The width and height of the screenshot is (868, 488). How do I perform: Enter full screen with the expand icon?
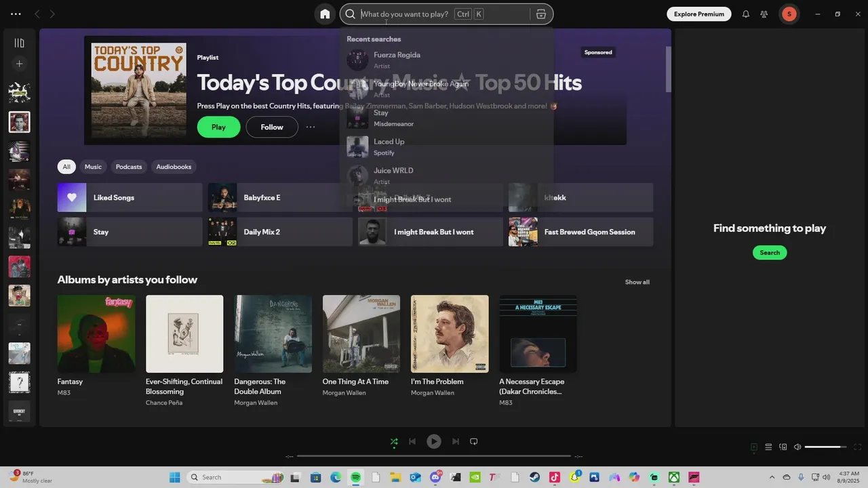point(858,447)
